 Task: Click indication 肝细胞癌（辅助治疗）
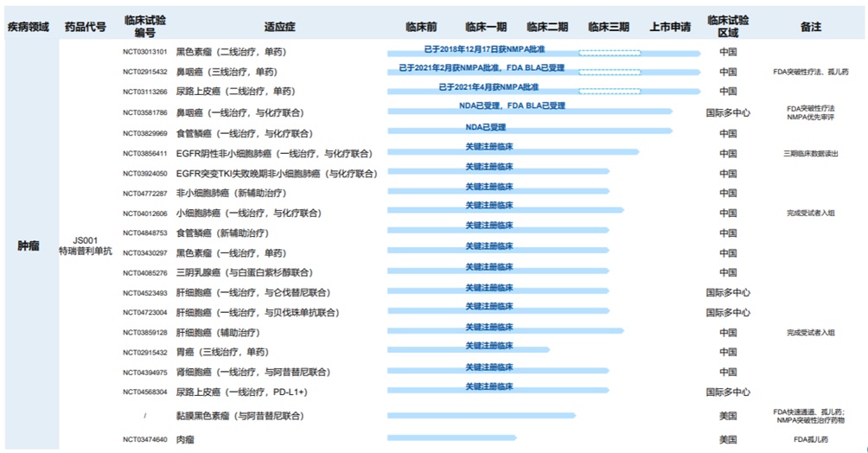(218, 333)
